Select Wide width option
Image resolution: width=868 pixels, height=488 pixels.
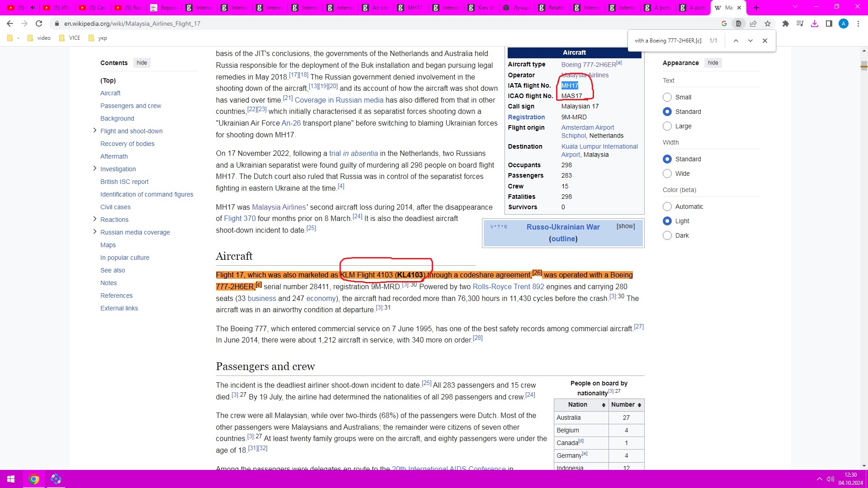667,174
